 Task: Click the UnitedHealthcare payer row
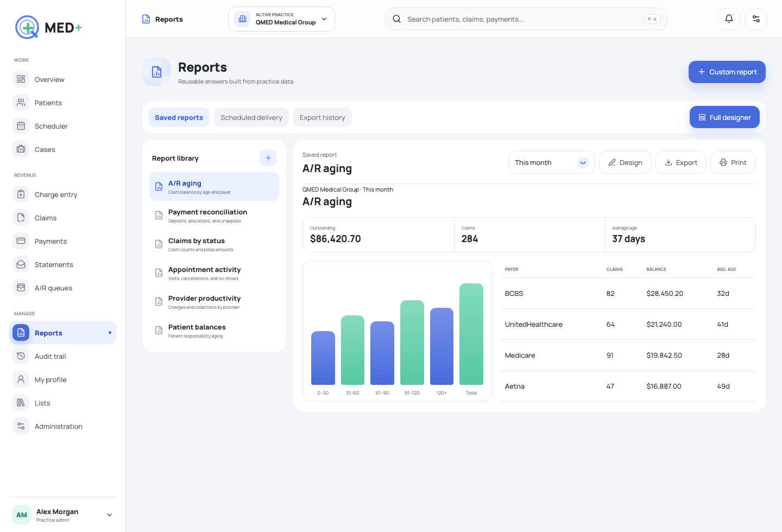(628, 324)
